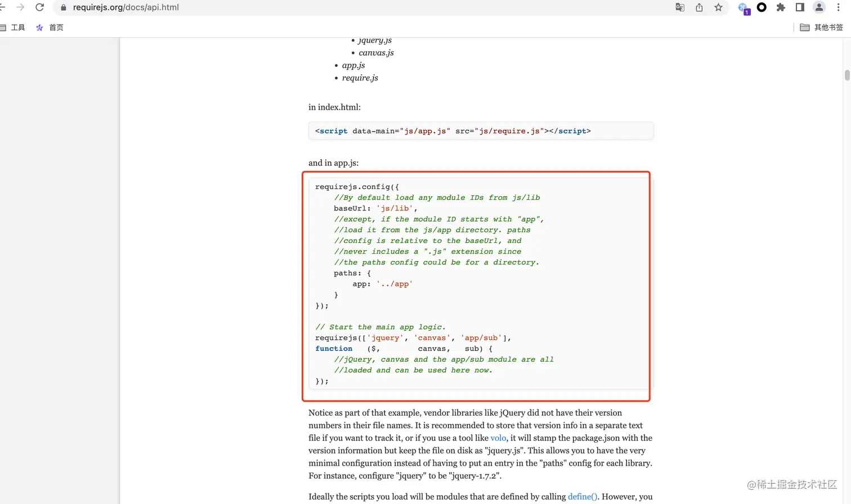851x504 pixels.
Task: Click '// Start the main app logic.' comment
Action: pos(380,327)
